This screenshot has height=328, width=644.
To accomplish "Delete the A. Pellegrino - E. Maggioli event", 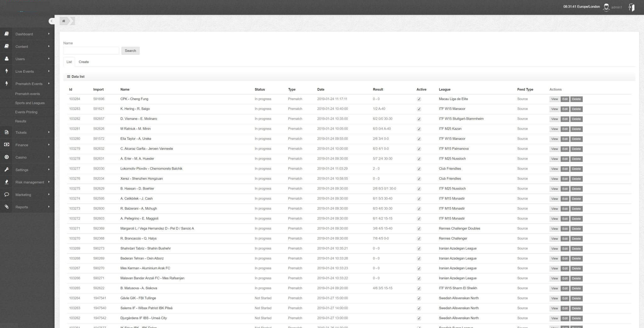I will coord(576,219).
